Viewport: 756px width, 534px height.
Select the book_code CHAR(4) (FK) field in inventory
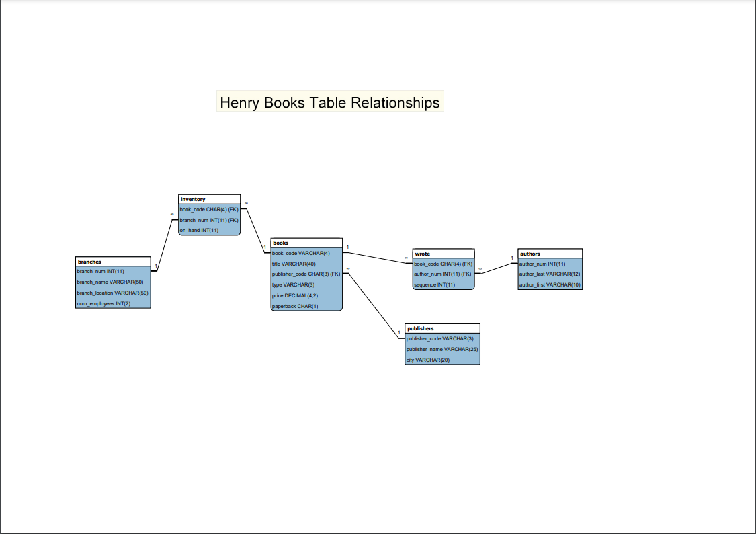point(208,209)
